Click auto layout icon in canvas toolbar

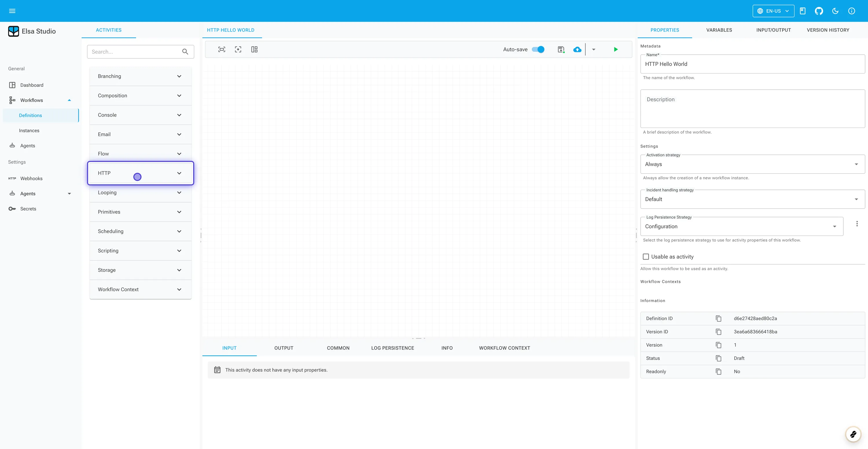pos(254,49)
